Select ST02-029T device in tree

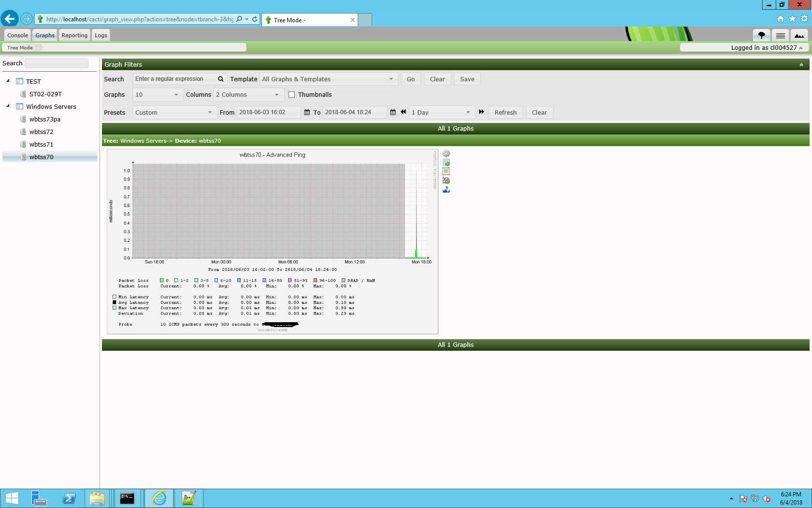tap(45, 94)
